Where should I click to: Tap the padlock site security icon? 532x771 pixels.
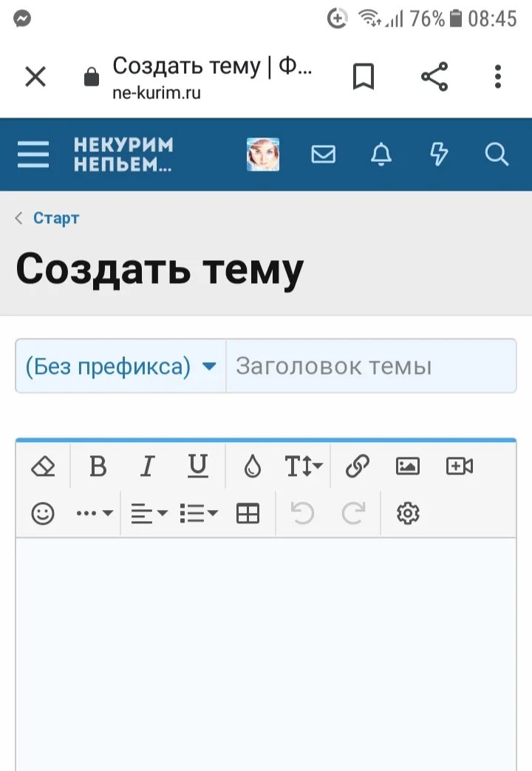92,77
